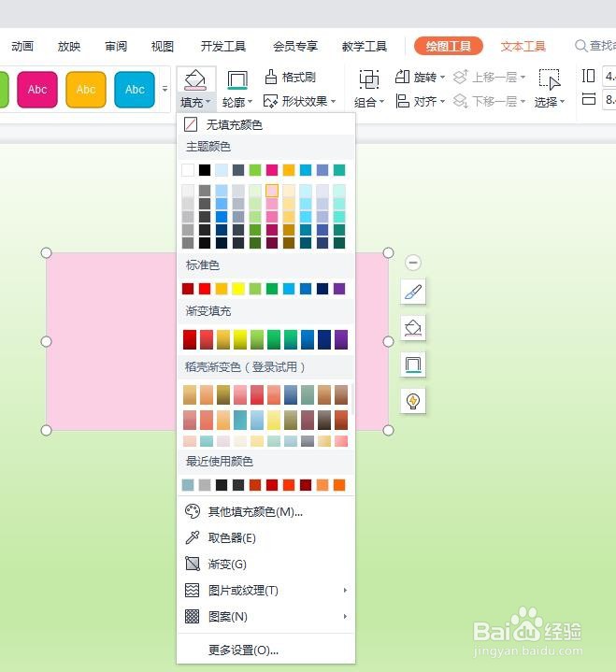The width and height of the screenshot is (616, 672).
Task: Collapse the floating toolbar with minus icon
Action: click(413, 263)
